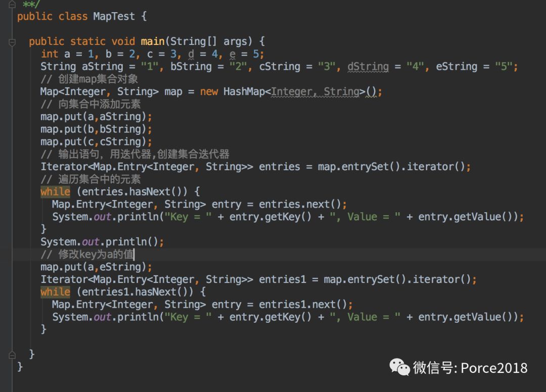
Task: Click the 'eString = "5"' declaration
Action: coord(474,67)
